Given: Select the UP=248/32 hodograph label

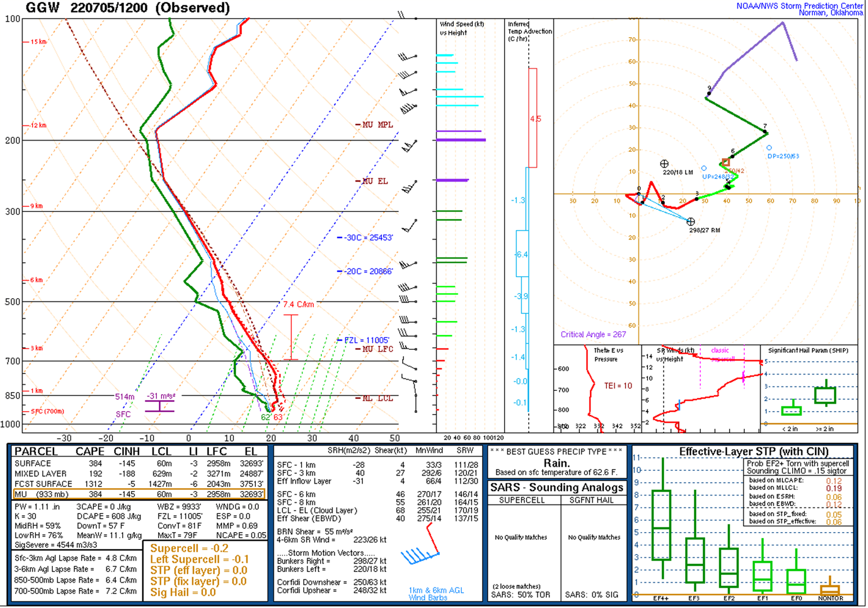Looking at the screenshot, I should pyautogui.click(x=718, y=177).
